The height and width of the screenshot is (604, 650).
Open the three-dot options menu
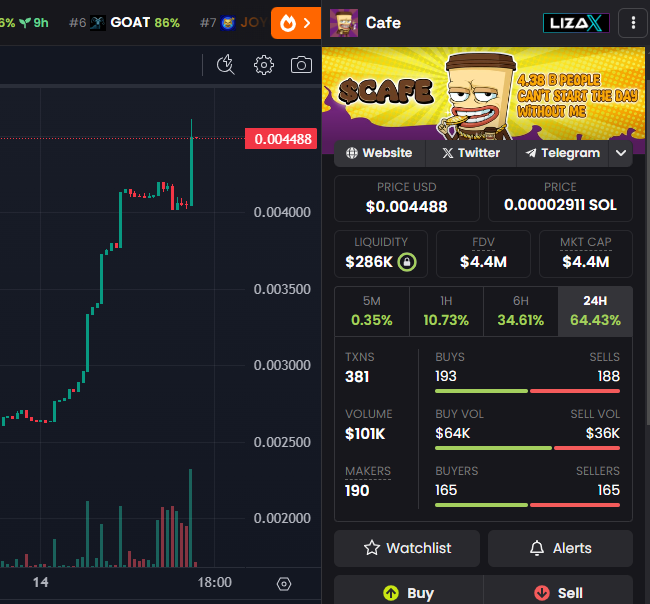pyautogui.click(x=633, y=23)
